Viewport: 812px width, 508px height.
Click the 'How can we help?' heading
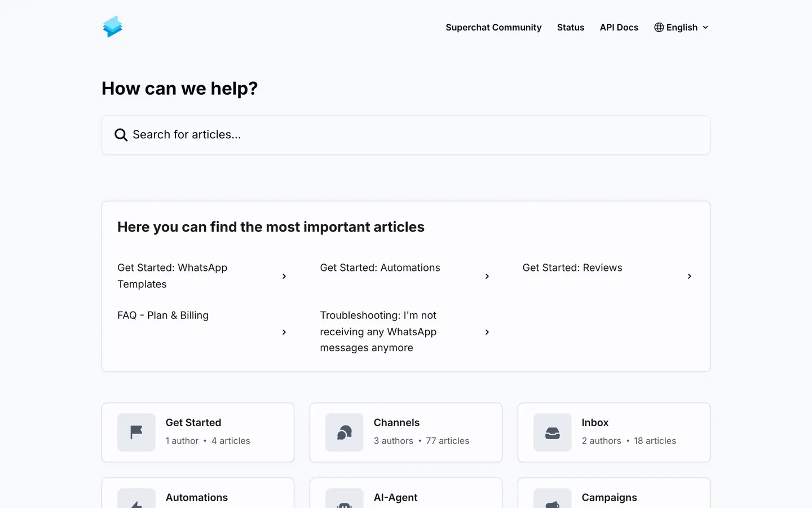[180, 89]
